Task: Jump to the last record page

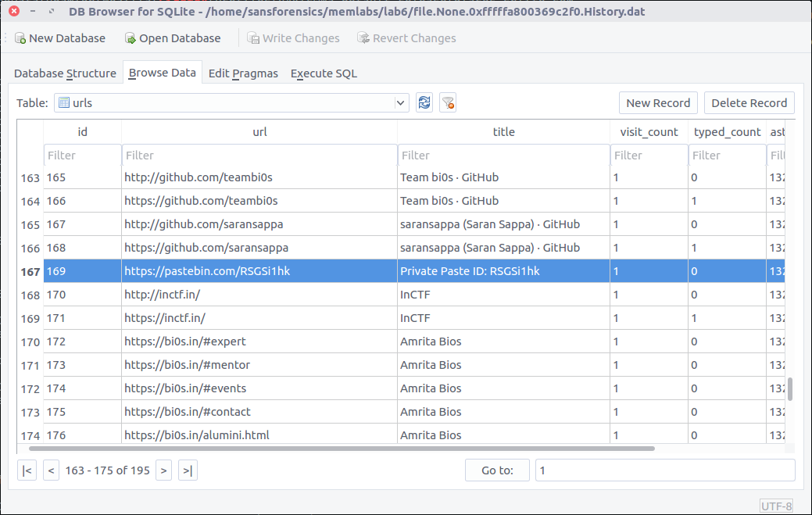Action: 187,470
